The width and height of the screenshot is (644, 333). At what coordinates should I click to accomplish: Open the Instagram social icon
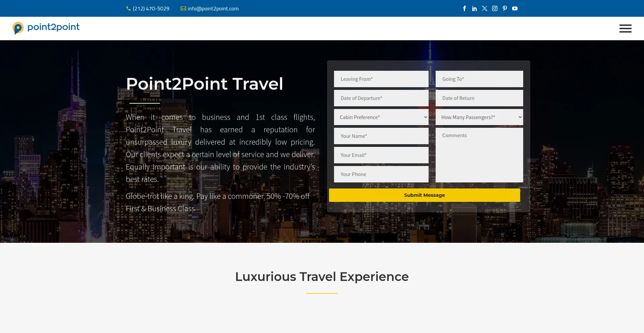[x=494, y=8]
